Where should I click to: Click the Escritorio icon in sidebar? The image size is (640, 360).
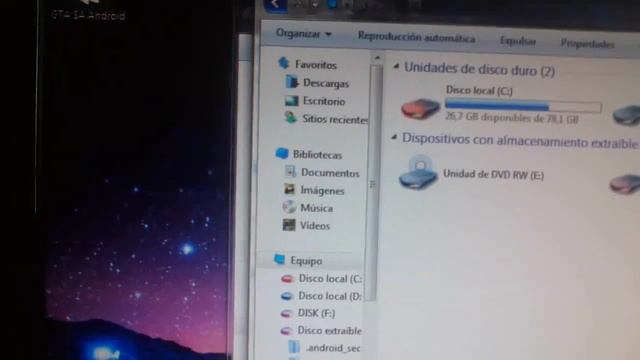[x=291, y=100]
